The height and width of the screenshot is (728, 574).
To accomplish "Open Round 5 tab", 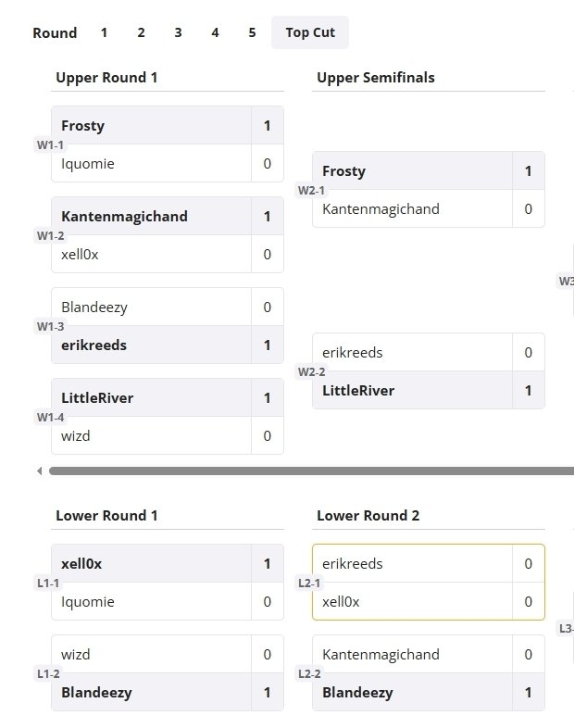I will [252, 32].
